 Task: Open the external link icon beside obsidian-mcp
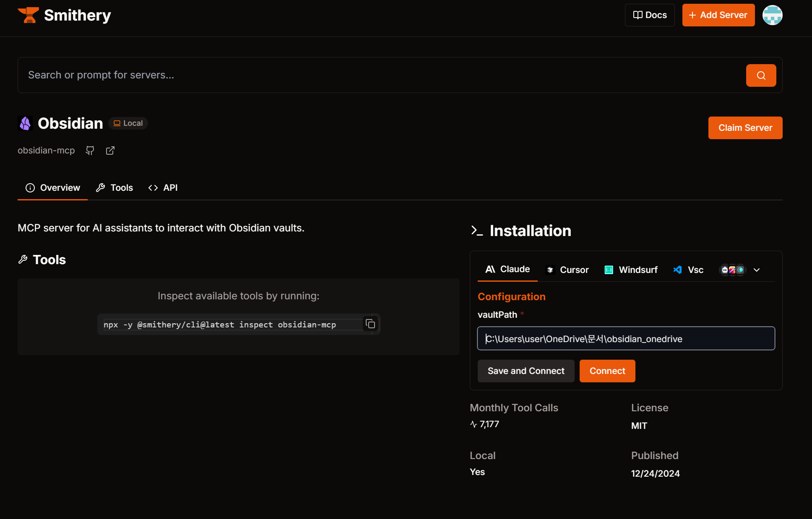(110, 151)
